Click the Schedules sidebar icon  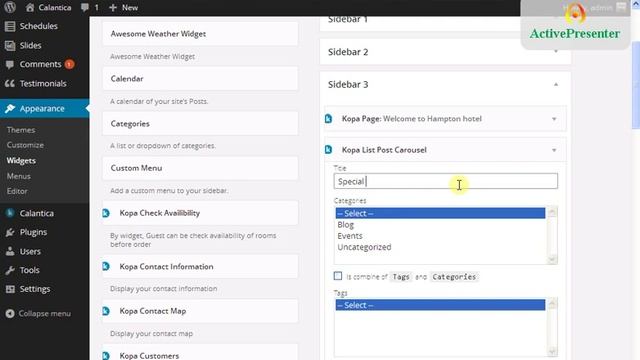click(10, 26)
